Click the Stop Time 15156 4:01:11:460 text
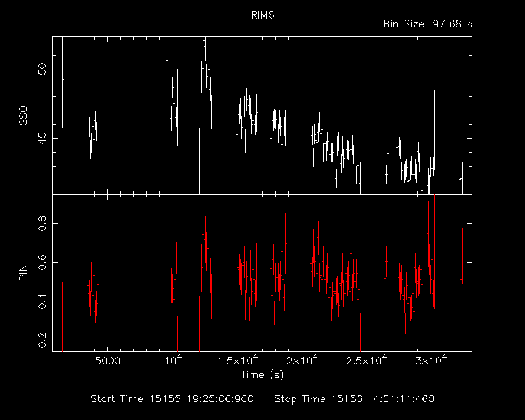Image resolution: width=525 pixels, height=420 pixels. [355, 399]
